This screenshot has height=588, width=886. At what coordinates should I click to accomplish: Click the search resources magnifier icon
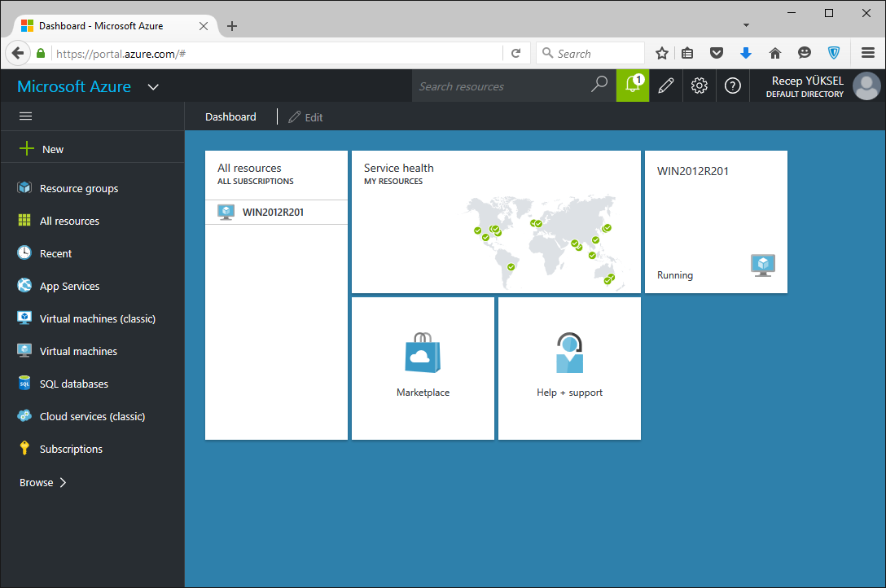point(599,85)
